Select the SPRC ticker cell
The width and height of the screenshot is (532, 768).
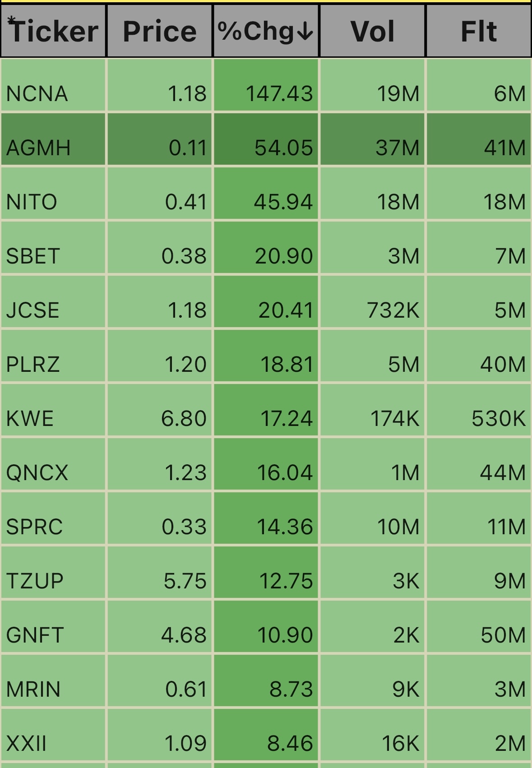pyautogui.click(x=53, y=518)
